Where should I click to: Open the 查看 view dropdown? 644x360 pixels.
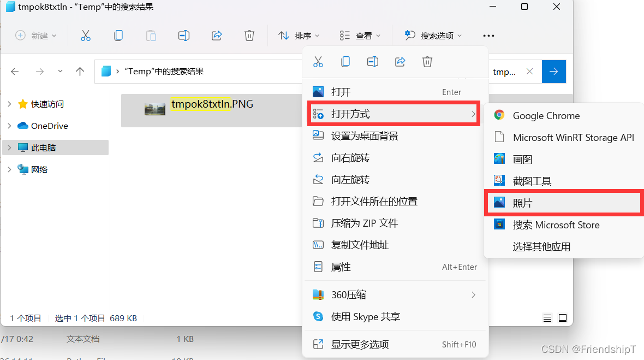click(360, 36)
